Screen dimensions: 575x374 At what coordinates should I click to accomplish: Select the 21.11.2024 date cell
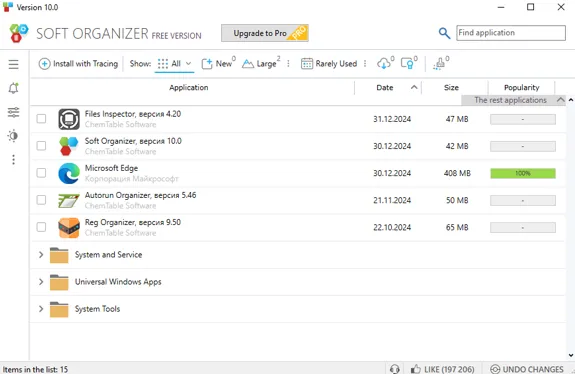point(392,200)
